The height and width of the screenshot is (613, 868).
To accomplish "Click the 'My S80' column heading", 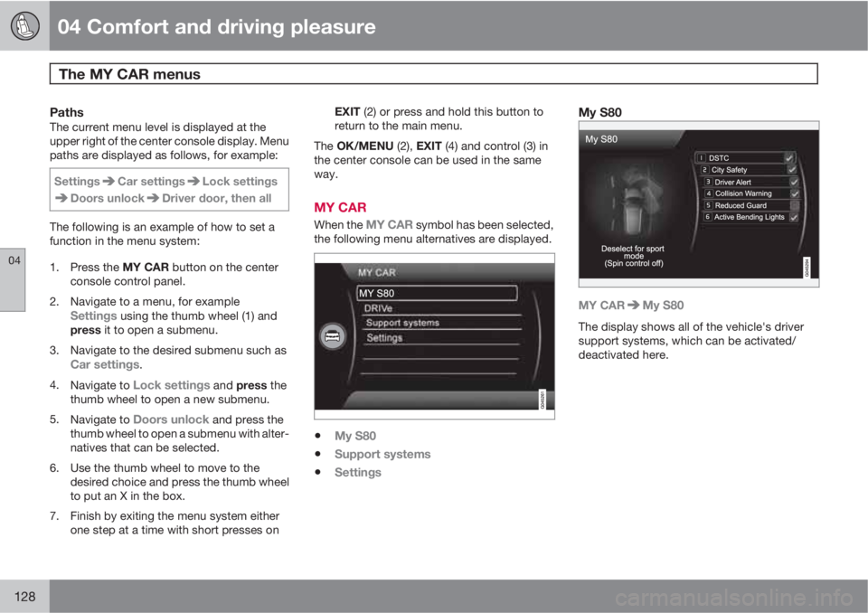I will (600, 112).
